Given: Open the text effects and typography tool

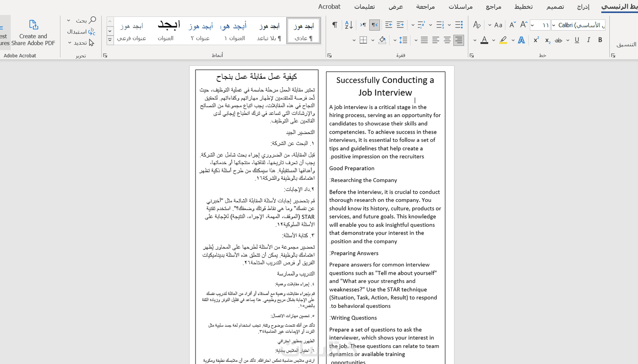Looking at the screenshot, I should (x=521, y=40).
